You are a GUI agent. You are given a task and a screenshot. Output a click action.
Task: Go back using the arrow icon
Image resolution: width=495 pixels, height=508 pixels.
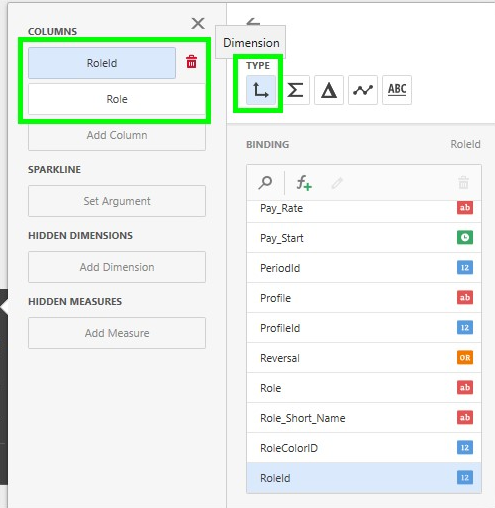tap(253, 22)
